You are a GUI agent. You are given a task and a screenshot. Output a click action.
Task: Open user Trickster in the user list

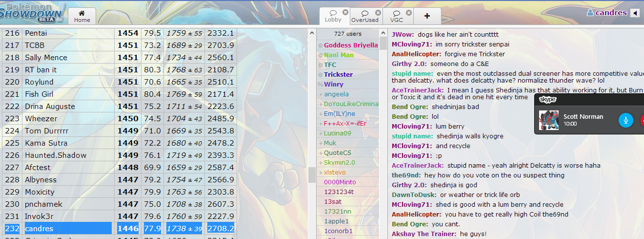point(338,75)
